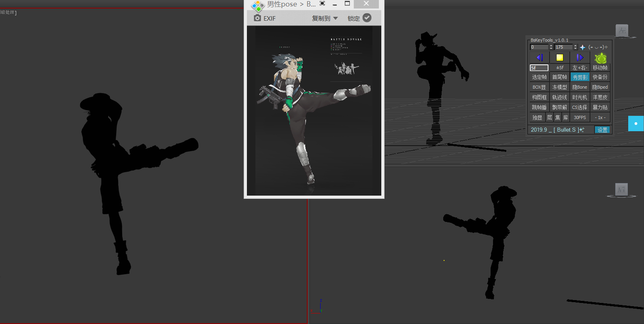Toggle 隐Bone to hide bones

[580, 87]
